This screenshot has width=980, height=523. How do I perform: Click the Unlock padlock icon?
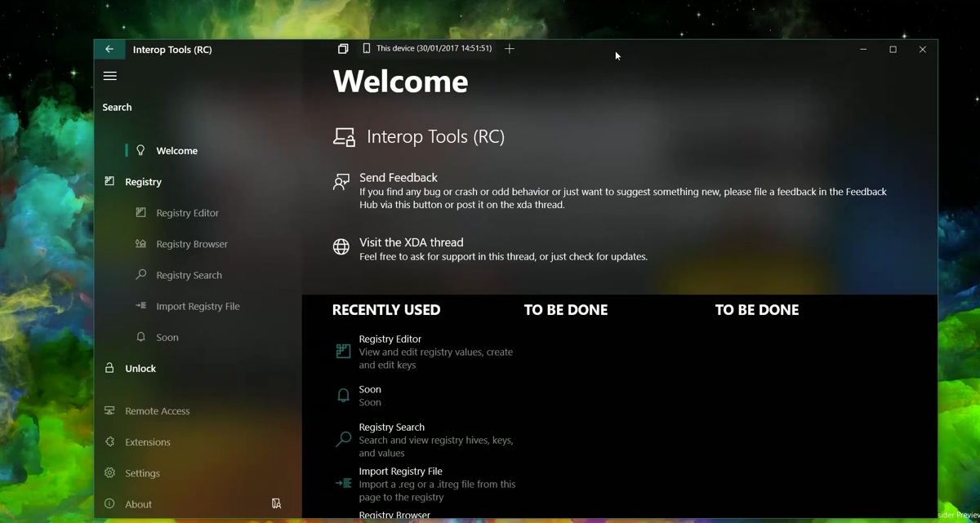[109, 368]
